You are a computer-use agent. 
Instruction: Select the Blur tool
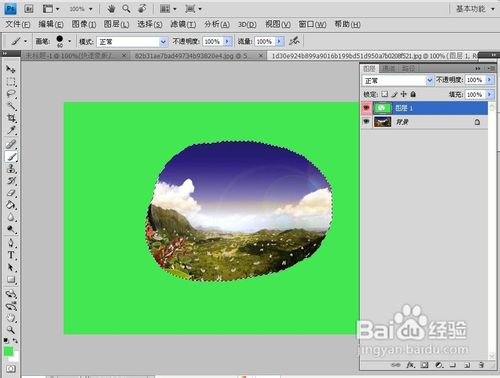[11, 217]
